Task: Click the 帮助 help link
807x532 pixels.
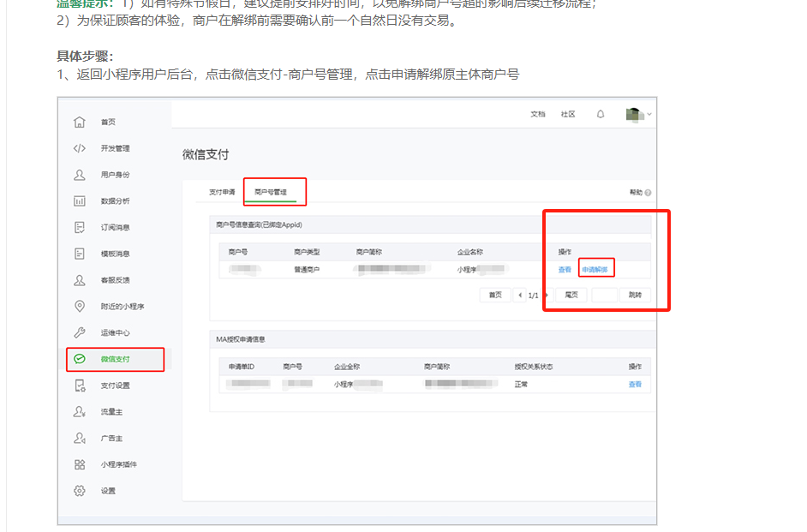Action: (x=640, y=193)
